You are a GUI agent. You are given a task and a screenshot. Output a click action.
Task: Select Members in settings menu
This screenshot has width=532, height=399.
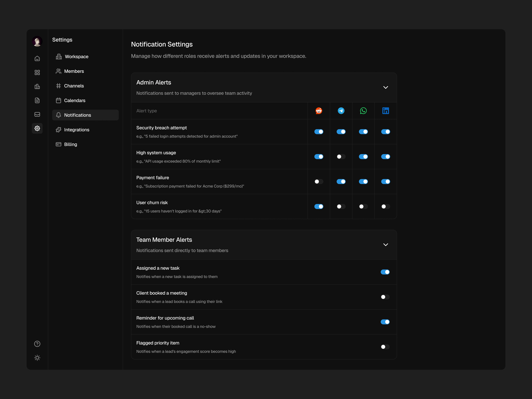[74, 71]
